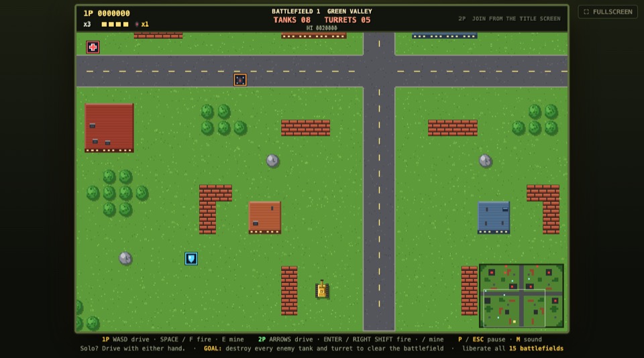Click the white viewport rectangle inside the minimap

515,308
